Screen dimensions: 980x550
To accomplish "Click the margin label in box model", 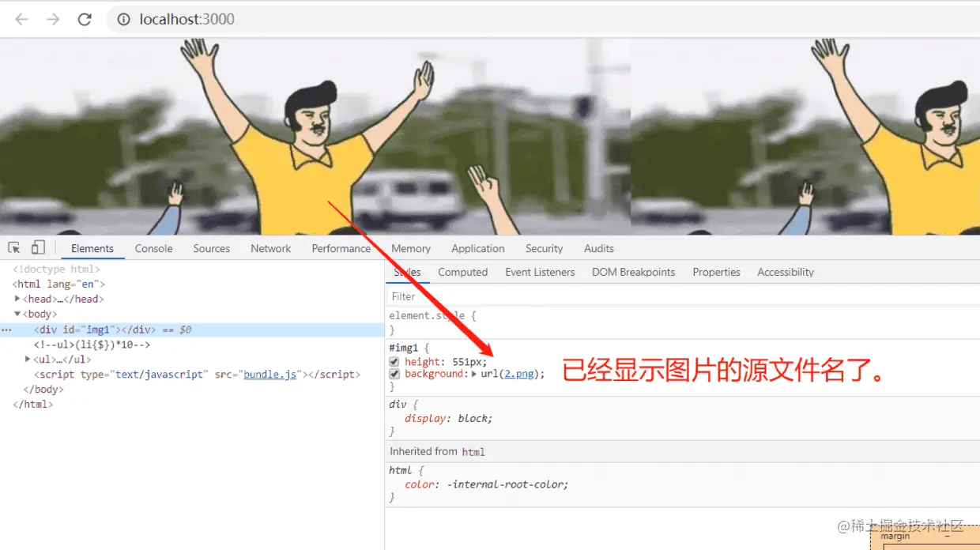I will 895,537.
